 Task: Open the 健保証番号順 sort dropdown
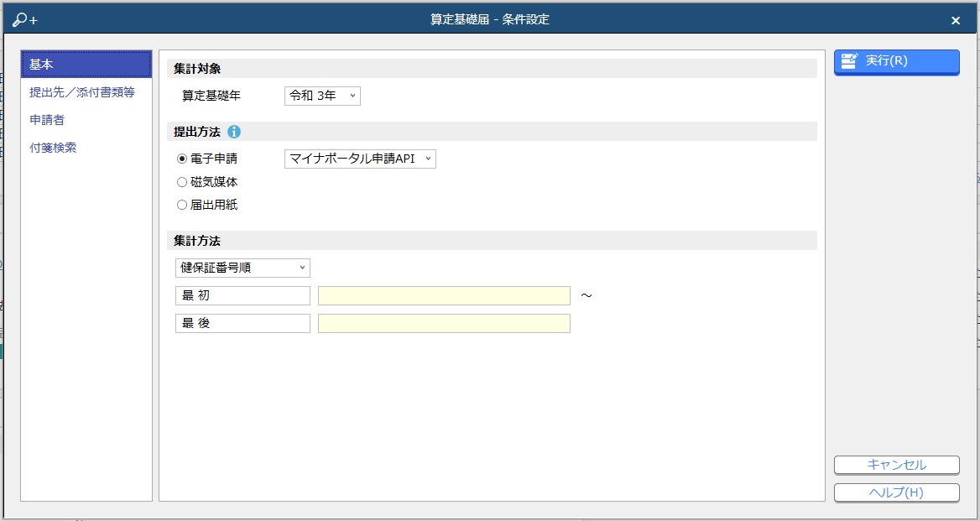coord(242,268)
